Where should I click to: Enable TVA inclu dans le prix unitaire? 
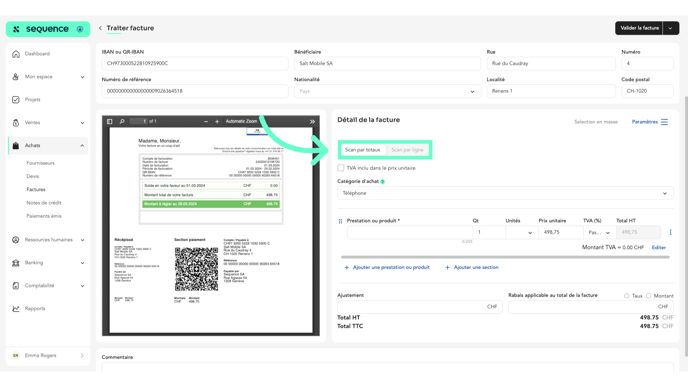tap(340, 168)
